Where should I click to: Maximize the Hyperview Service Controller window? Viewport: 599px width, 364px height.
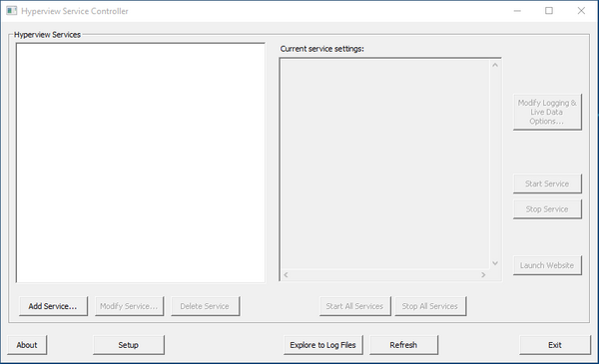point(549,11)
